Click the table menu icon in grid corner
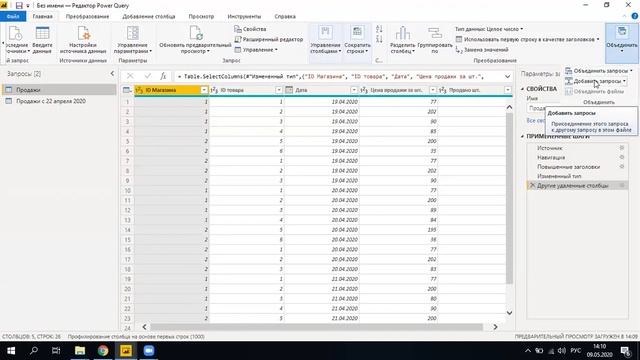Image resolution: width=640 pixels, height=360 pixels. pyautogui.click(x=127, y=90)
